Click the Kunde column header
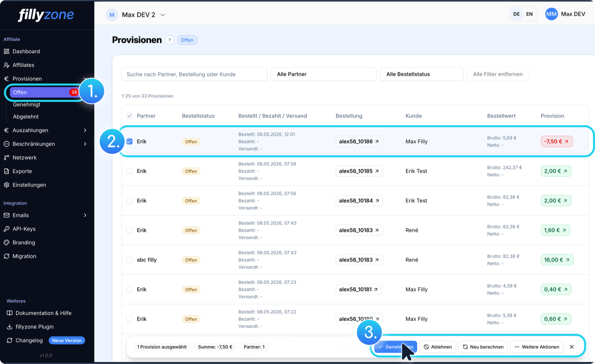 [x=414, y=116]
